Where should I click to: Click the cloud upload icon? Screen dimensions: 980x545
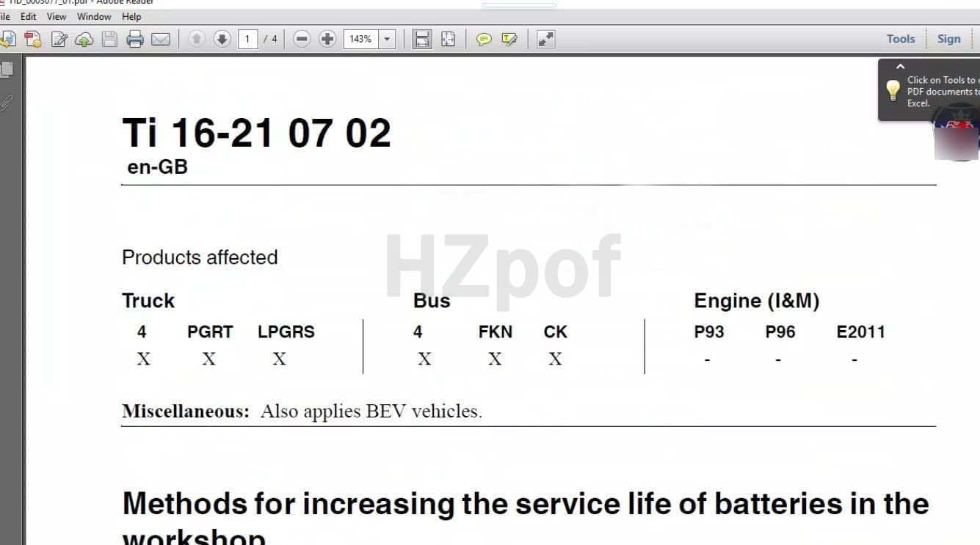coord(84,39)
